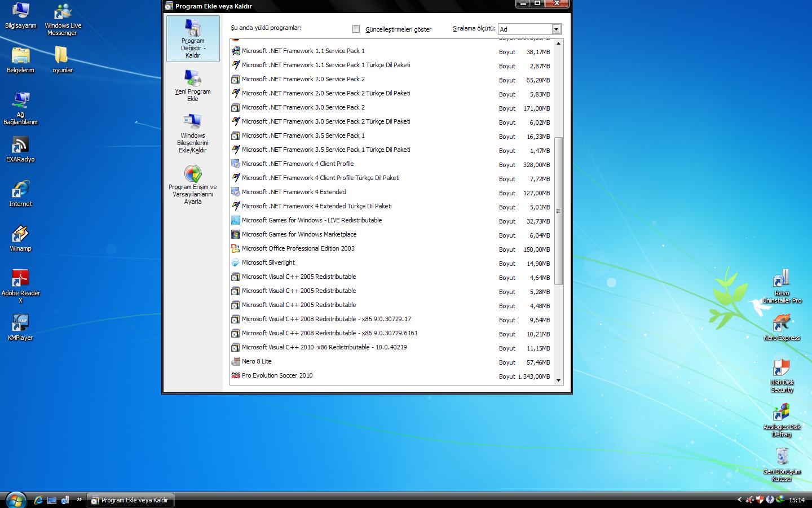Open Revo Uninstaller Pro desktop shortcut

(782, 287)
